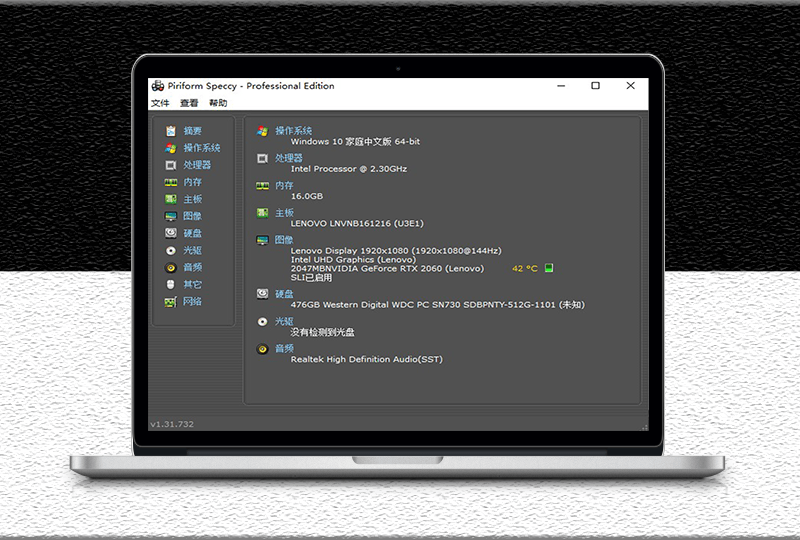Click the 图像 heading link in the main panel
The height and width of the screenshot is (540, 800).
point(284,240)
